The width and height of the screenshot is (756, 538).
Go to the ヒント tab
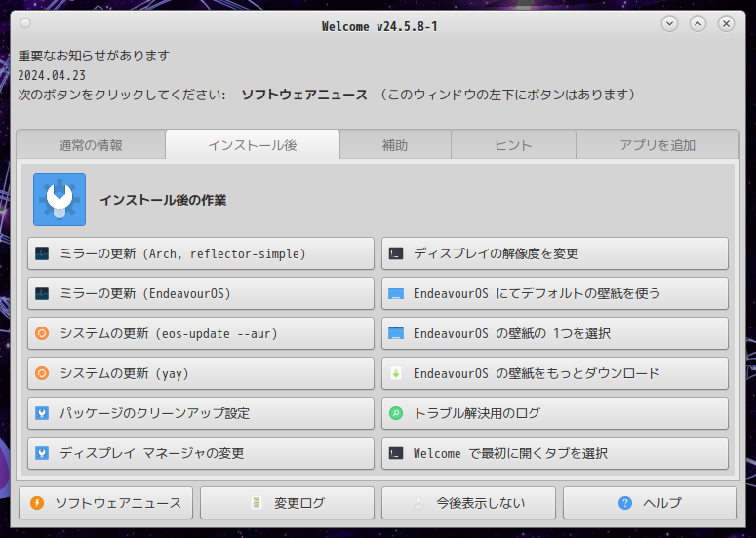tap(513, 145)
